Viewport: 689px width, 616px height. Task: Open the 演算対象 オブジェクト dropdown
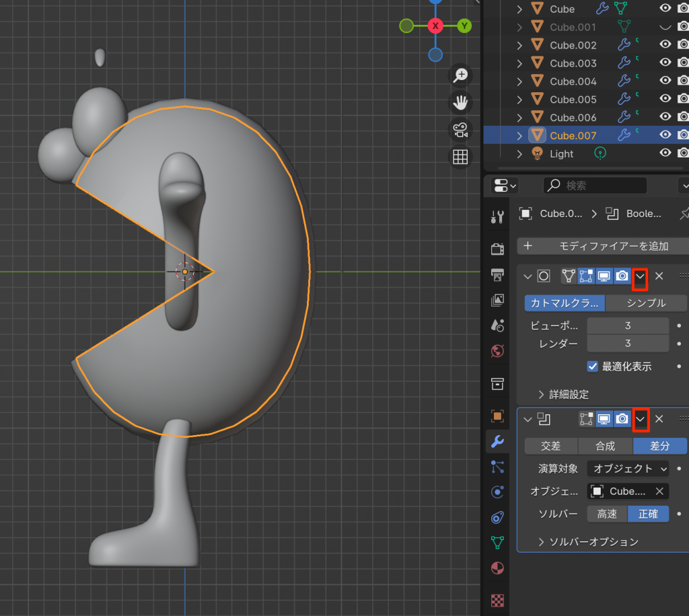click(x=628, y=468)
